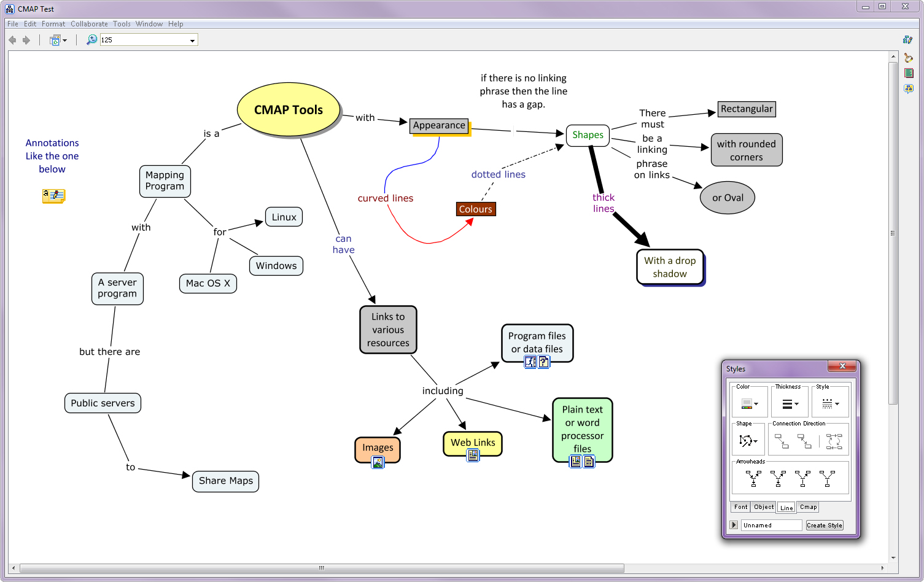Click the 'thick lines' linking phrase

(x=604, y=203)
